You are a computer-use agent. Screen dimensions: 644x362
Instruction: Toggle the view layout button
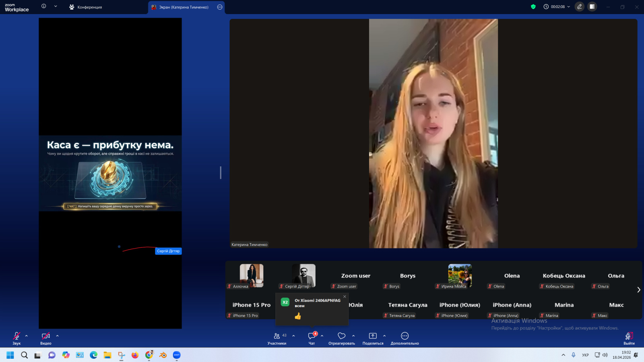tap(592, 7)
